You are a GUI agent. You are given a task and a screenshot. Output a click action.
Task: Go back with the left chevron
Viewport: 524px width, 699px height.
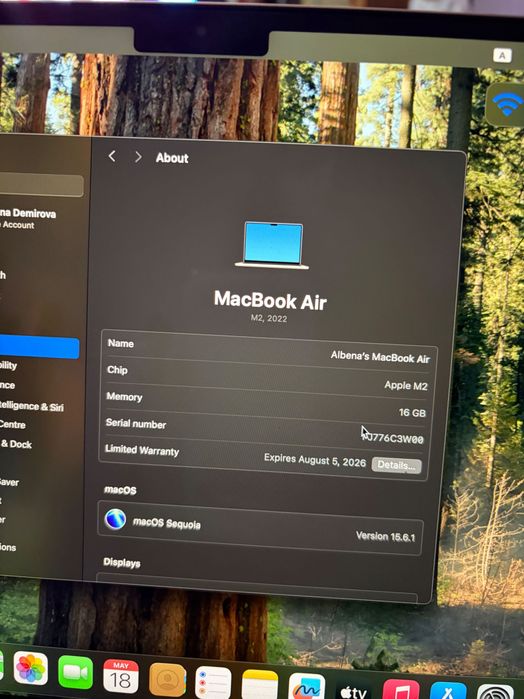[x=112, y=156]
